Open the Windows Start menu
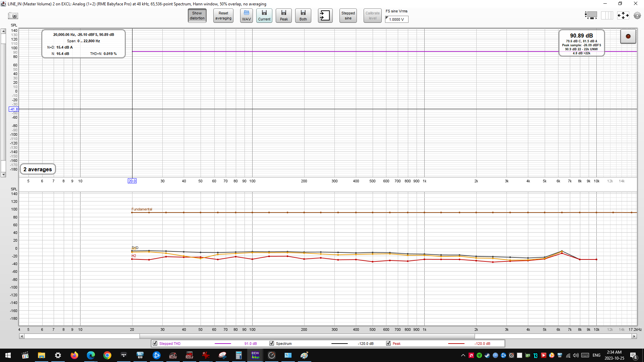The width and height of the screenshot is (644, 362). 8,355
